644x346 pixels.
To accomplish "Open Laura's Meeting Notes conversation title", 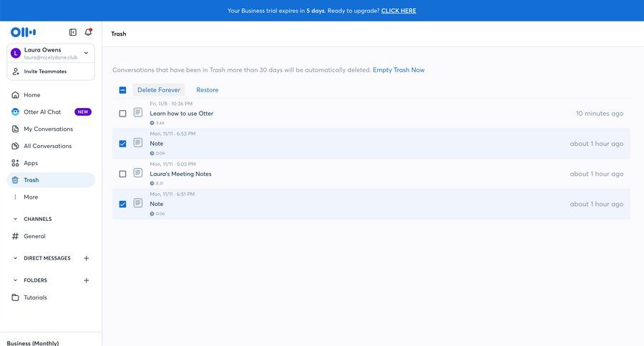I will (x=180, y=174).
